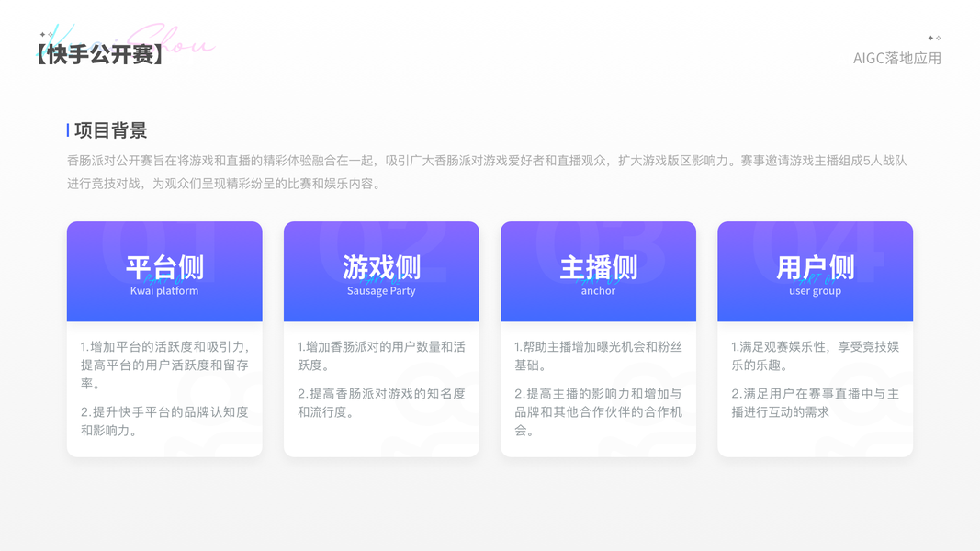Image resolution: width=980 pixels, height=551 pixels.
Task: Click the Sausage Party subtitle
Action: 381,290
